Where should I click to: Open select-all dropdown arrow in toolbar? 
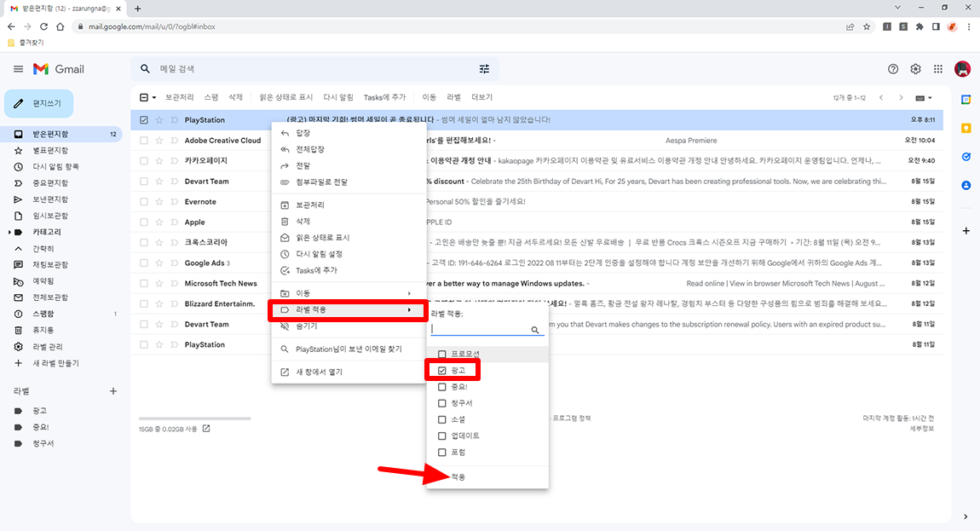pyautogui.click(x=154, y=97)
